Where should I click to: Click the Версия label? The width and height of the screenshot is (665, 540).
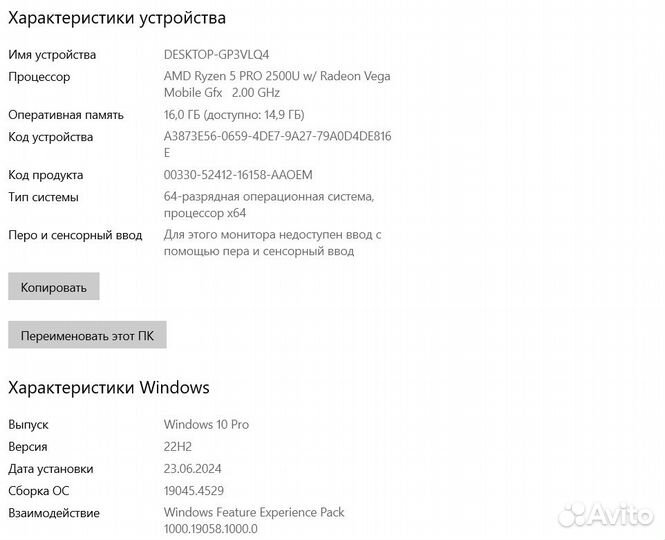[x=28, y=447]
